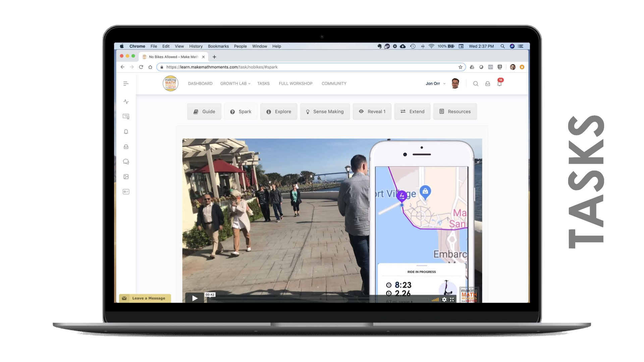The image size is (644, 362).
Task: Open the Chrome Bookmarks menu
Action: pos(218,46)
